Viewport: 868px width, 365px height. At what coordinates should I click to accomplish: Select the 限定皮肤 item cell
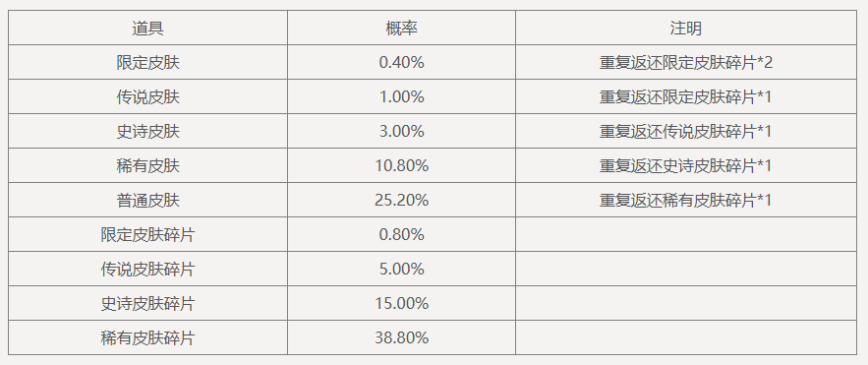click(147, 62)
